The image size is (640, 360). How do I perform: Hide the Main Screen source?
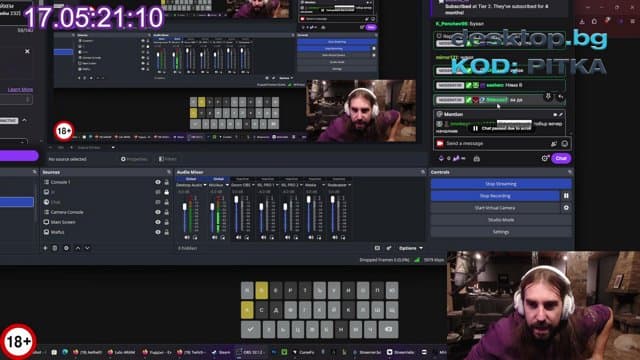click(x=158, y=222)
